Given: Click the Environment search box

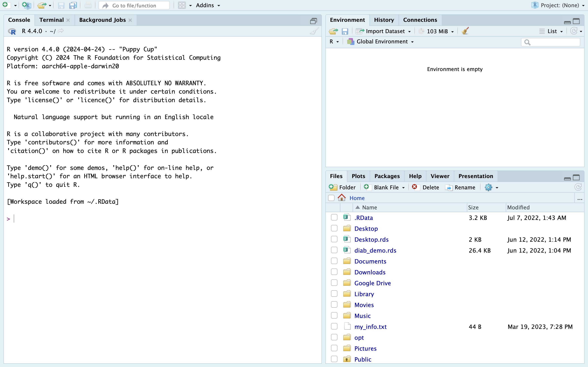Looking at the screenshot, I should (550, 42).
